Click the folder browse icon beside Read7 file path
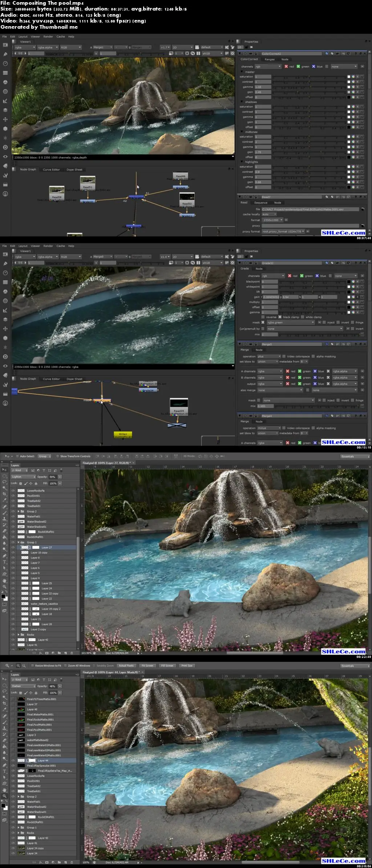This screenshot has width=372, height=868. coord(362,209)
